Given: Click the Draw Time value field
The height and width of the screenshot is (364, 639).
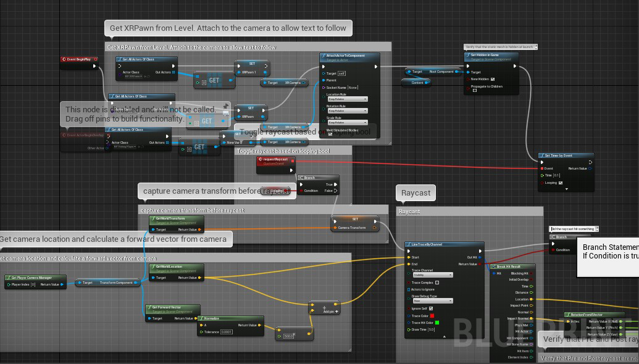Looking at the screenshot, I should tap(431, 329).
